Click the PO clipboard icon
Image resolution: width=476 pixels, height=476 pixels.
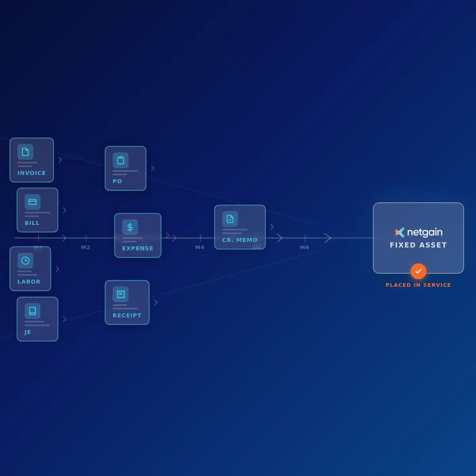121,160
